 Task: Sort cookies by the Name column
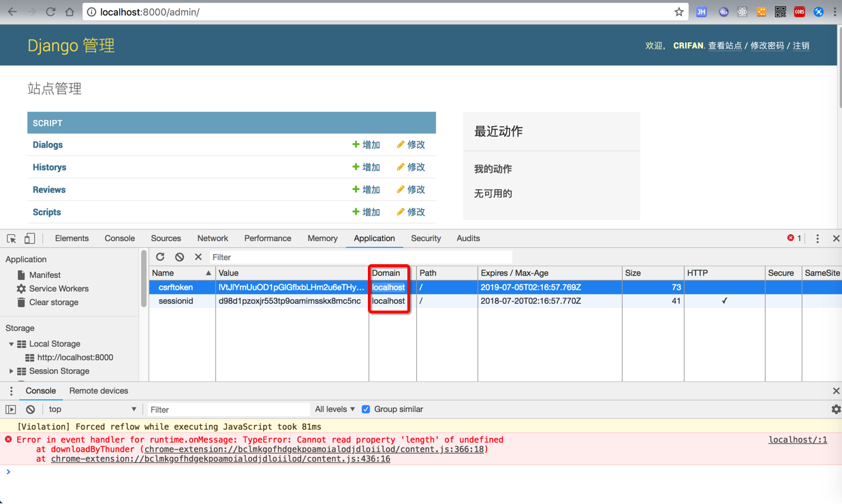click(182, 272)
